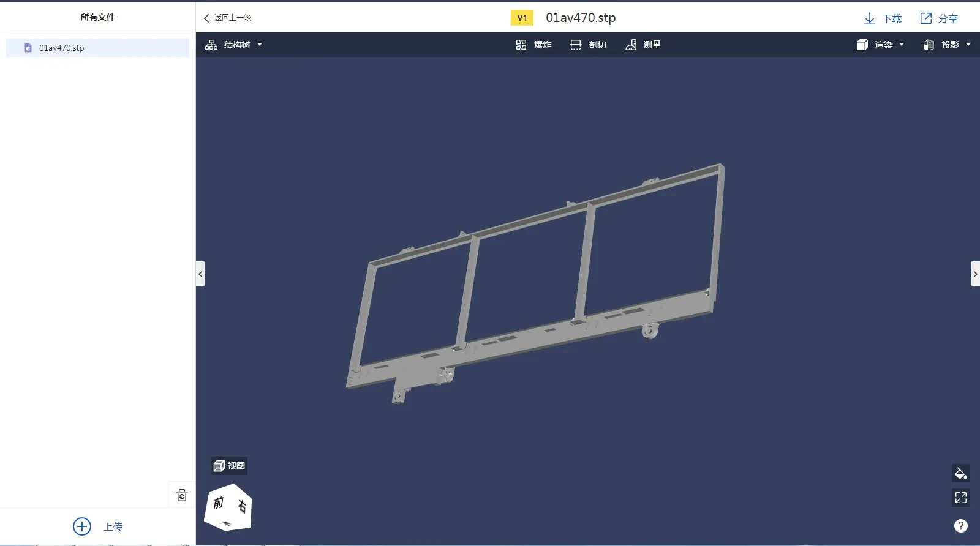Click the 渲染 cube icon
The width and height of the screenshot is (980, 546).
[x=862, y=45]
